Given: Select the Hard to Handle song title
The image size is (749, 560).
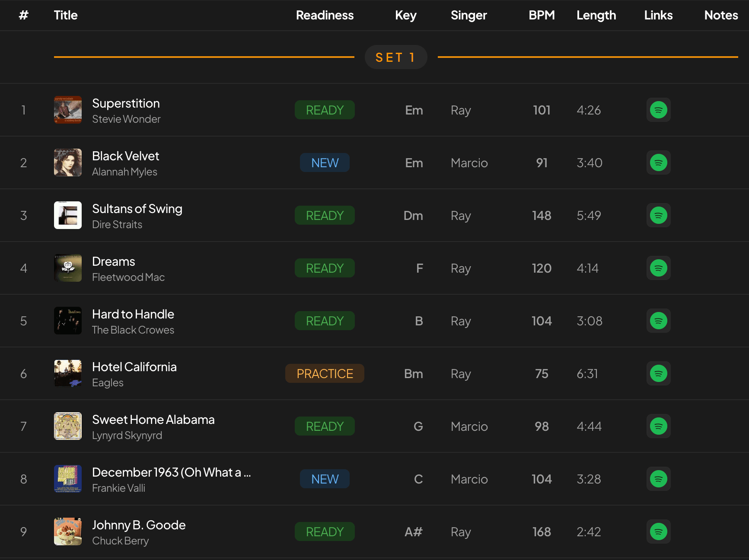Looking at the screenshot, I should 133,314.
